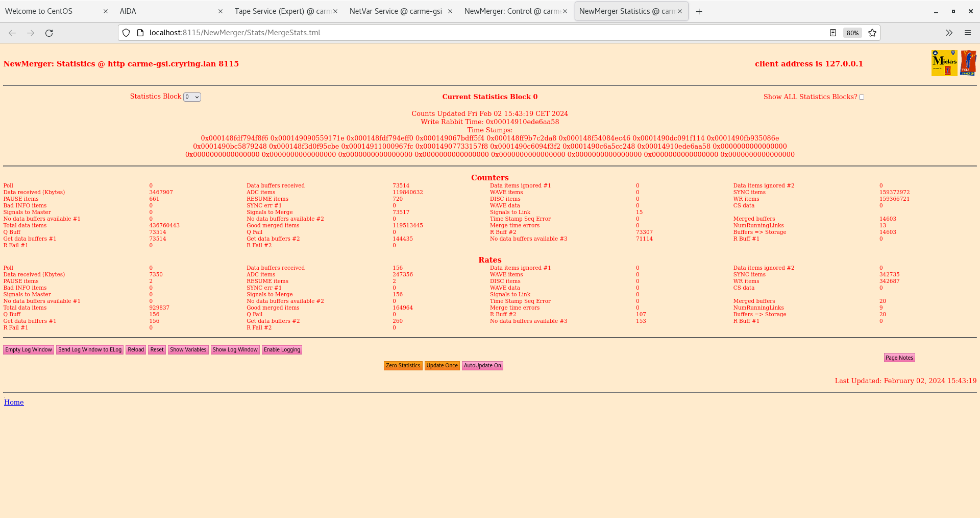Open a new tab with plus button

pos(699,11)
